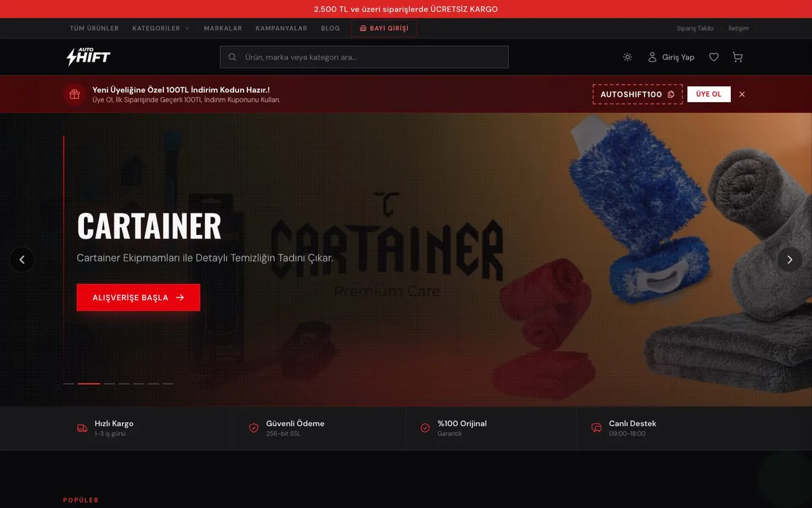This screenshot has width=812, height=508.
Task: Click the Hızlı Kargo truck icon
Action: (x=82, y=428)
